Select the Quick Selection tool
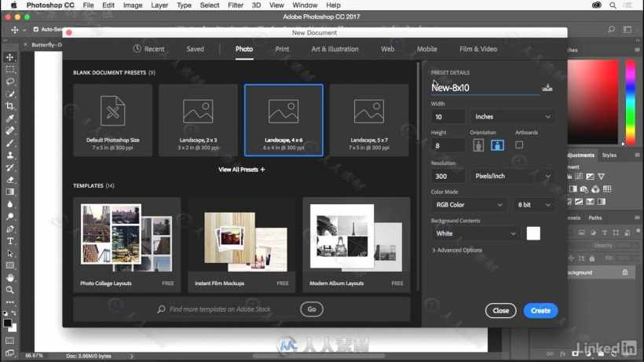The image size is (644, 362). point(10,93)
